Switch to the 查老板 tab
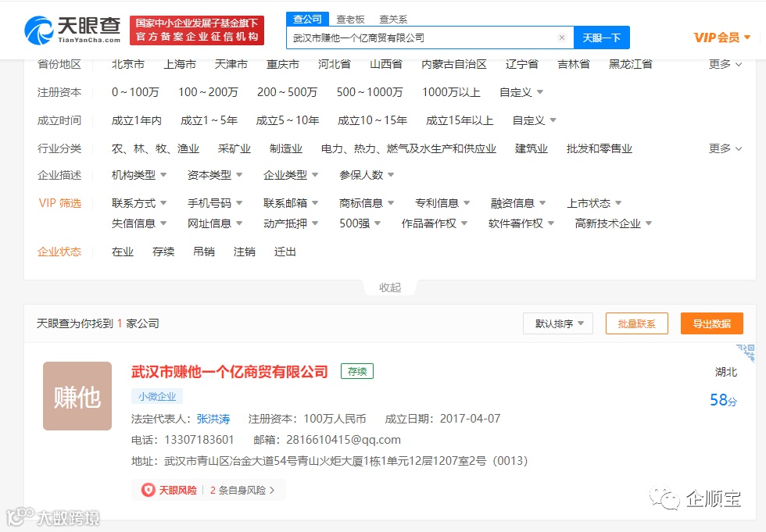This screenshot has width=766, height=532. click(x=351, y=20)
